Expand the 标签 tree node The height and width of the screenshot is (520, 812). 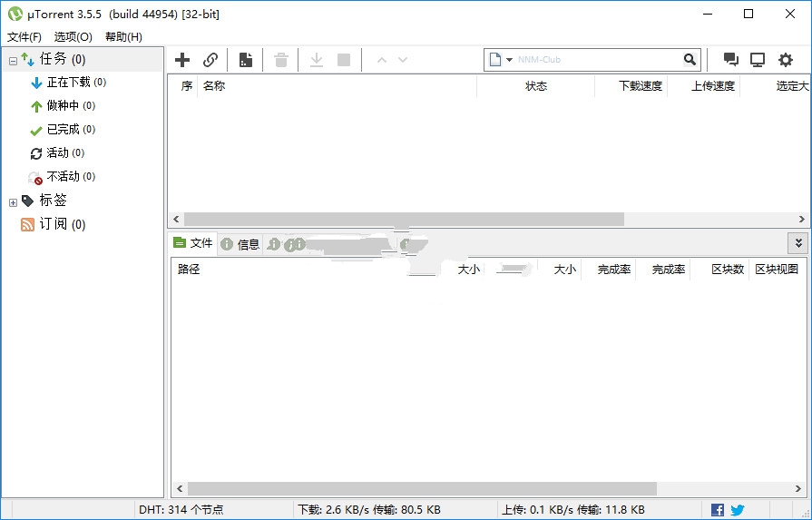13,201
